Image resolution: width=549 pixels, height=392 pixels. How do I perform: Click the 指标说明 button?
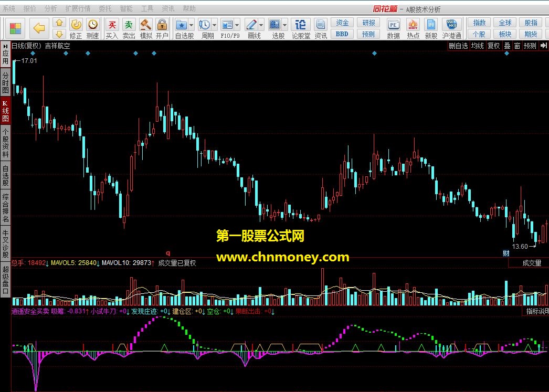[x=537, y=311]
